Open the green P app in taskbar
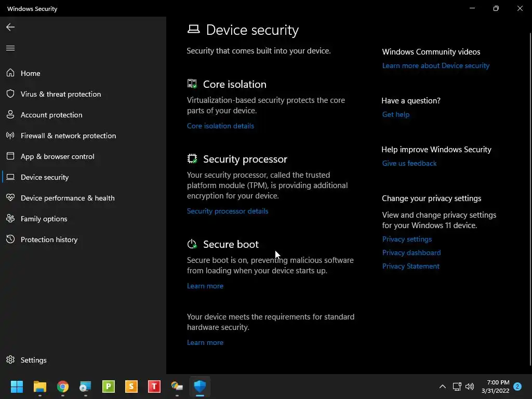Screen dimensions: 532x399 [109, 386]
